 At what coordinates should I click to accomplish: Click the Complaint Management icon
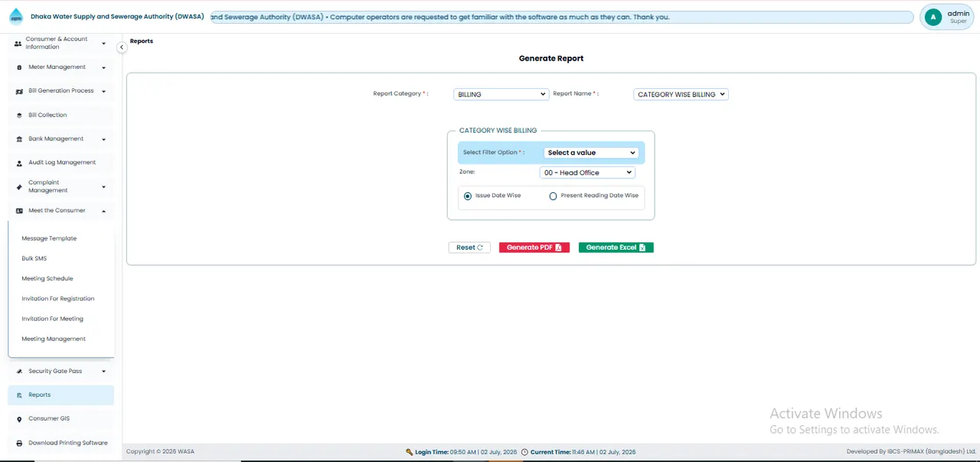[19, 186]
